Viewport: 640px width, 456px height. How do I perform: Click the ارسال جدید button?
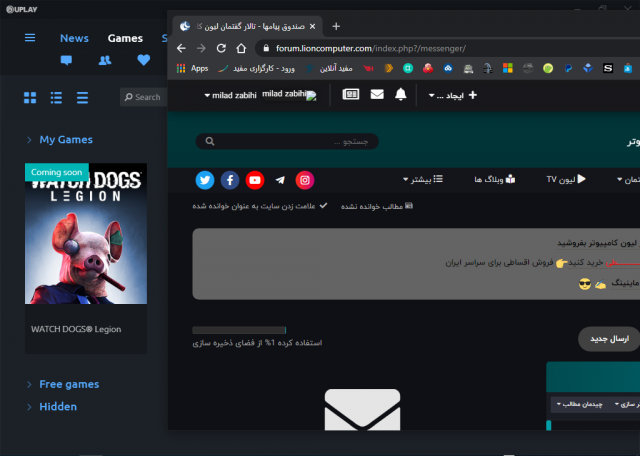[608, 339]
